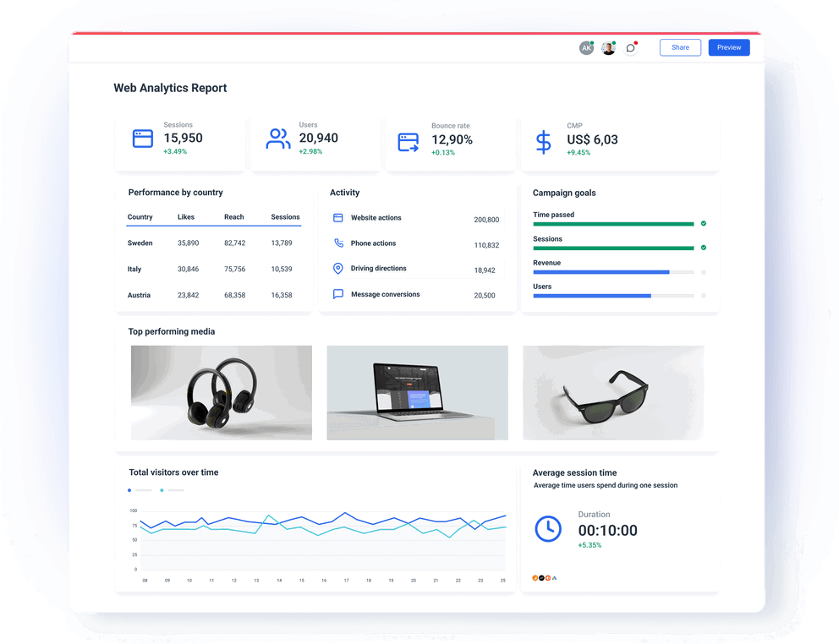
Task: Click the Driving directions location pin icon
Action: (x=339, y=269)
